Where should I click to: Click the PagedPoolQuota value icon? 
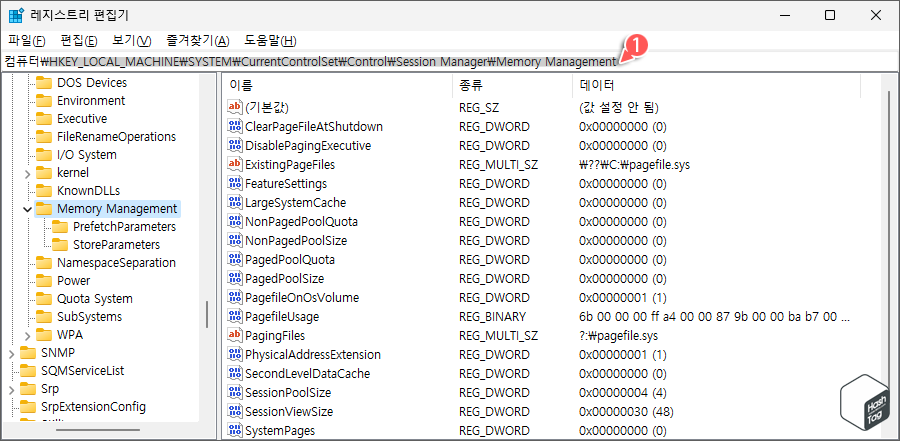pyautogui.click(x=235, y=260)
